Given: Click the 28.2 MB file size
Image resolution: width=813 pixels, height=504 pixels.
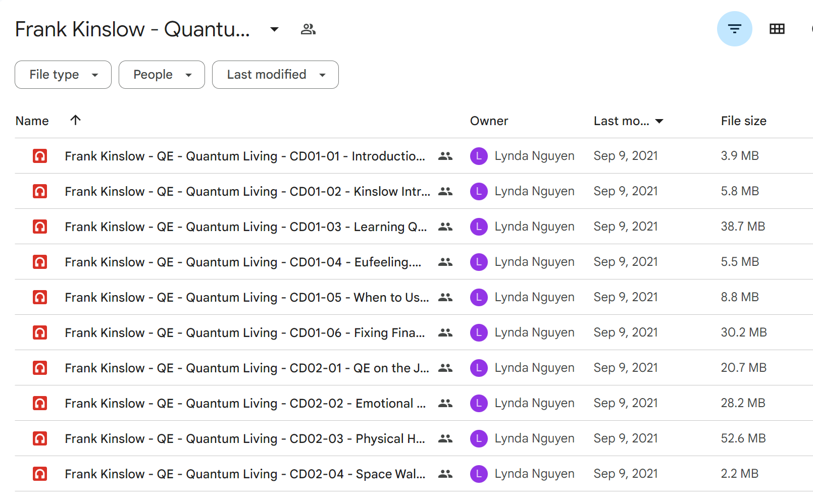Looking at the screenshot, I should 743,403.
